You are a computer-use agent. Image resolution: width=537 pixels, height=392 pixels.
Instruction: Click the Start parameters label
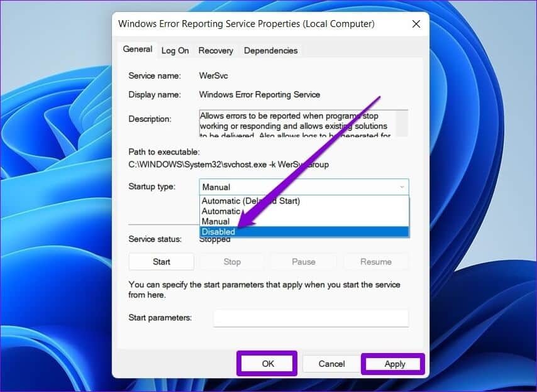click(160, 318)
